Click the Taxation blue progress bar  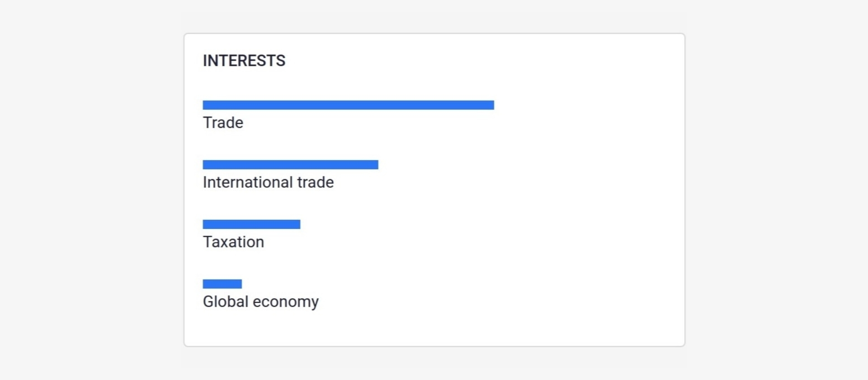pyautogui.click(x=251, y=224)
